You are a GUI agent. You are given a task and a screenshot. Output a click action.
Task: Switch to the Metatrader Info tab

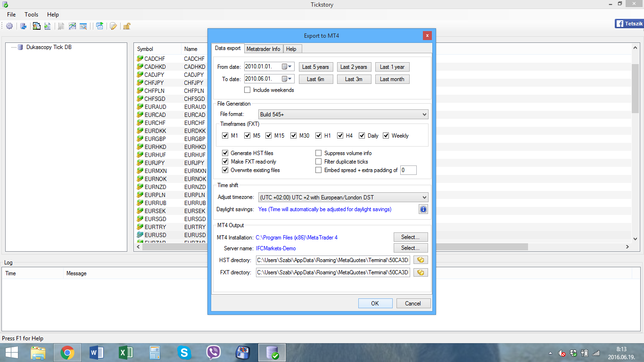click(263, 49)
